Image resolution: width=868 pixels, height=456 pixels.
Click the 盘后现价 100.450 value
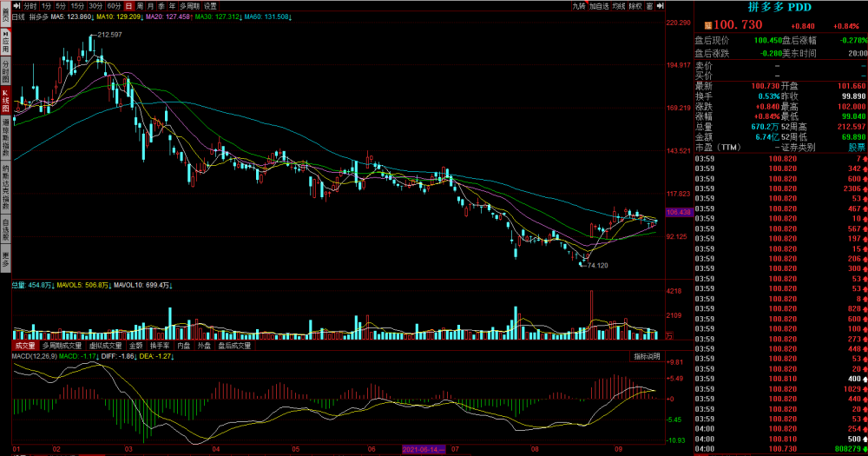click(768, 41)
